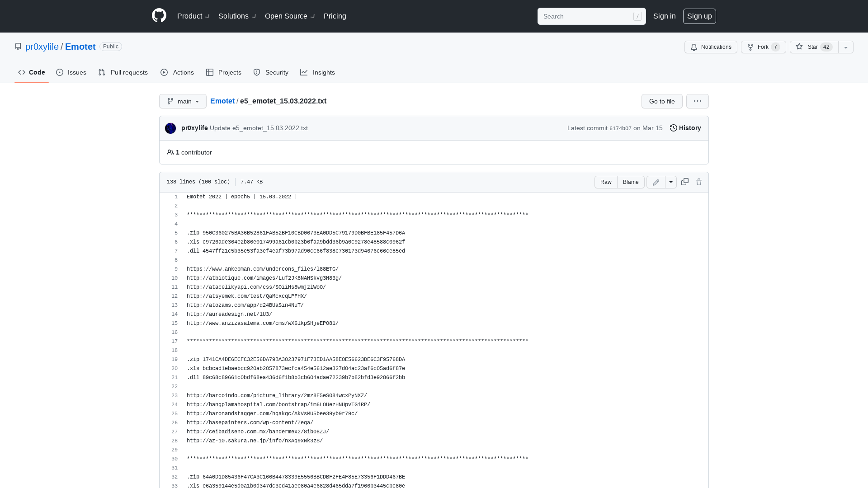Click the fork count 7
The height and width of the screenshot is (488, 868).
[775, 47]
